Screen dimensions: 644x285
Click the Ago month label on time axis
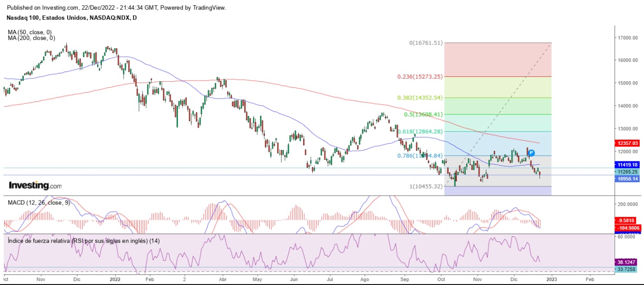coord(365,279)
